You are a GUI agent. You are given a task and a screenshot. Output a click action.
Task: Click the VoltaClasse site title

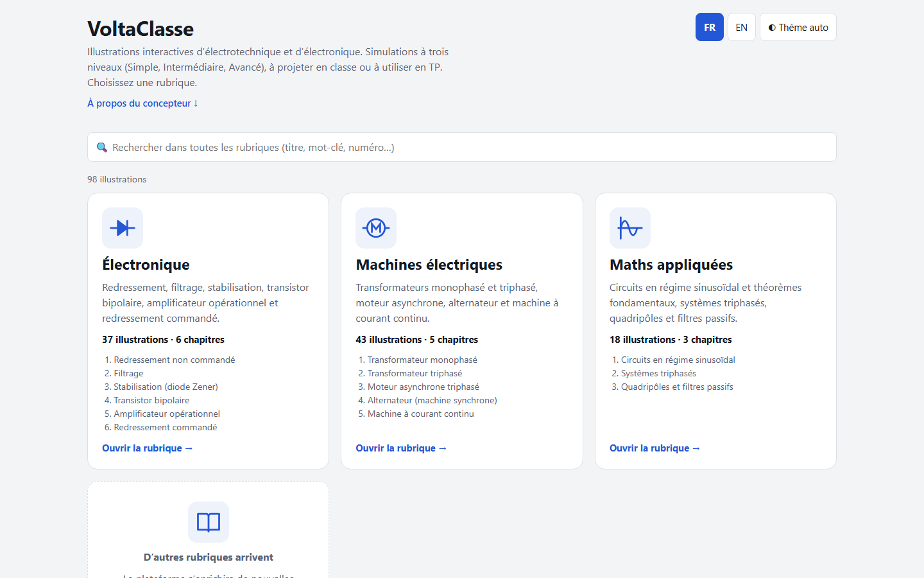(x=141, y=29)
